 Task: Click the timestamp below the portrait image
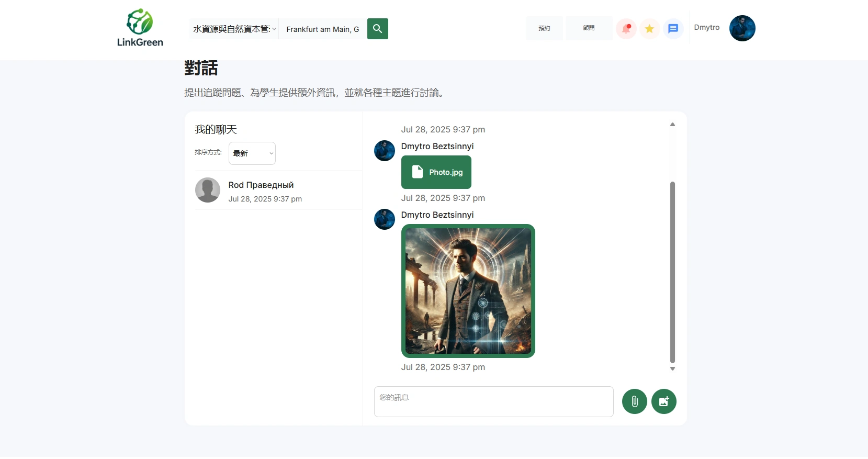(x=443, y=367)
